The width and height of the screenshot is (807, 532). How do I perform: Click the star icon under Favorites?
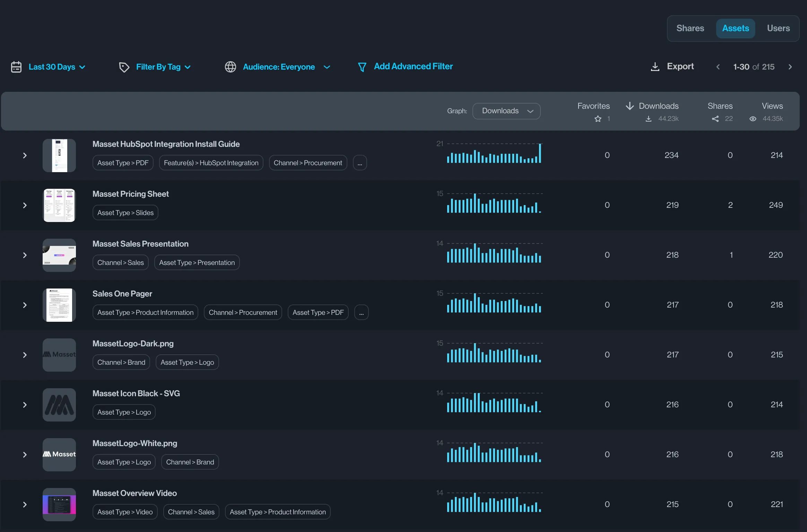[x=598, y=119]
